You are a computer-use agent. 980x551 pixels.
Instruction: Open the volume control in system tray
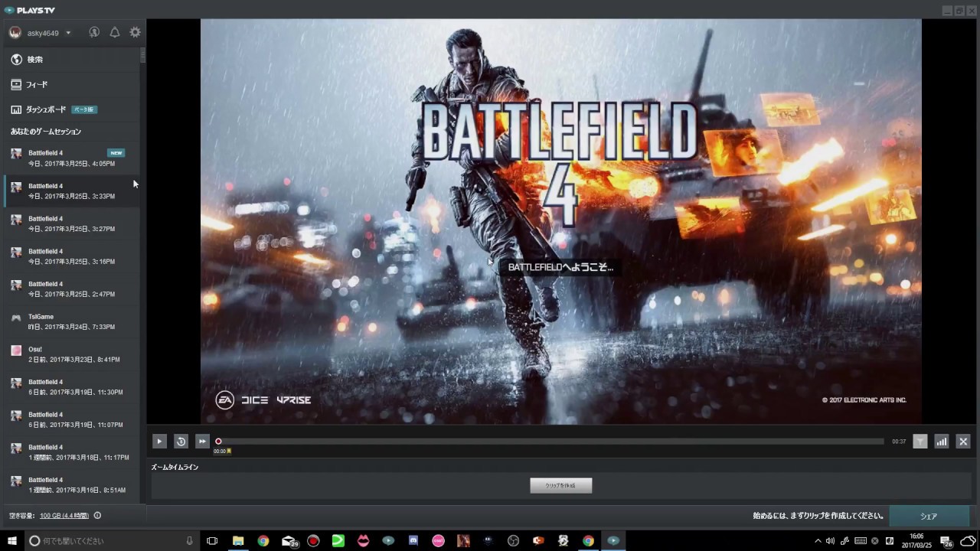tap(831, 541)
